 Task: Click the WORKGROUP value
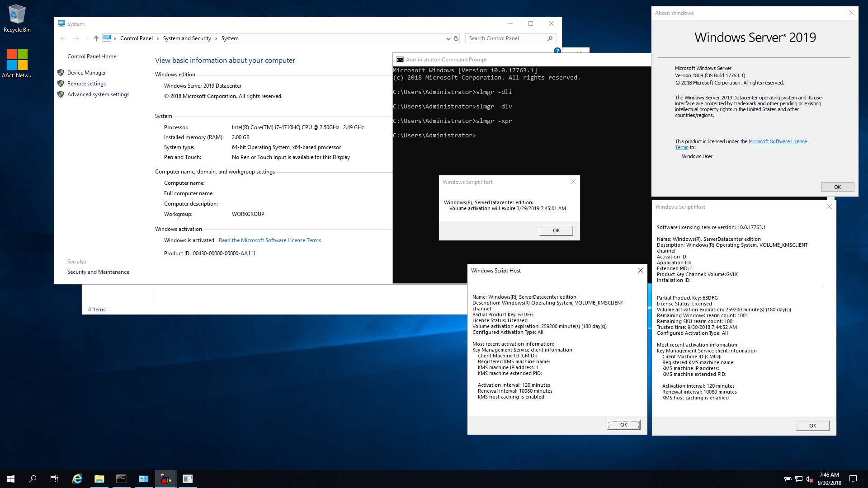(x=248, y=214)
